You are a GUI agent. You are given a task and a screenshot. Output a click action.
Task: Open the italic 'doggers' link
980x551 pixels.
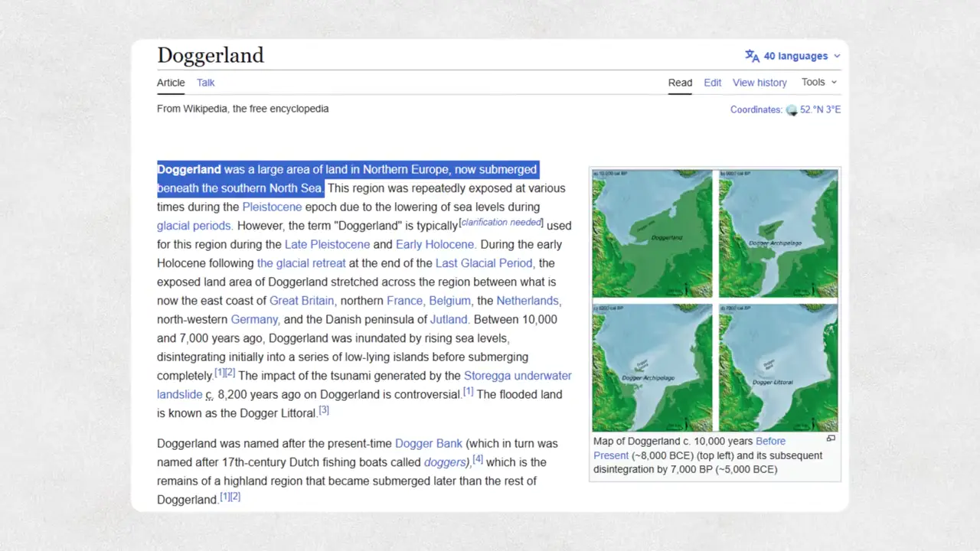(x=445, y=462)
